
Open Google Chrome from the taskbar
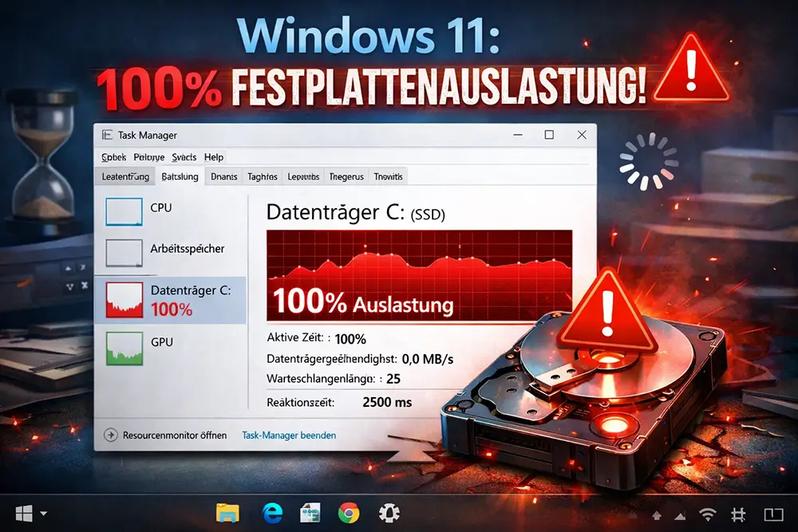click(348, 513)
